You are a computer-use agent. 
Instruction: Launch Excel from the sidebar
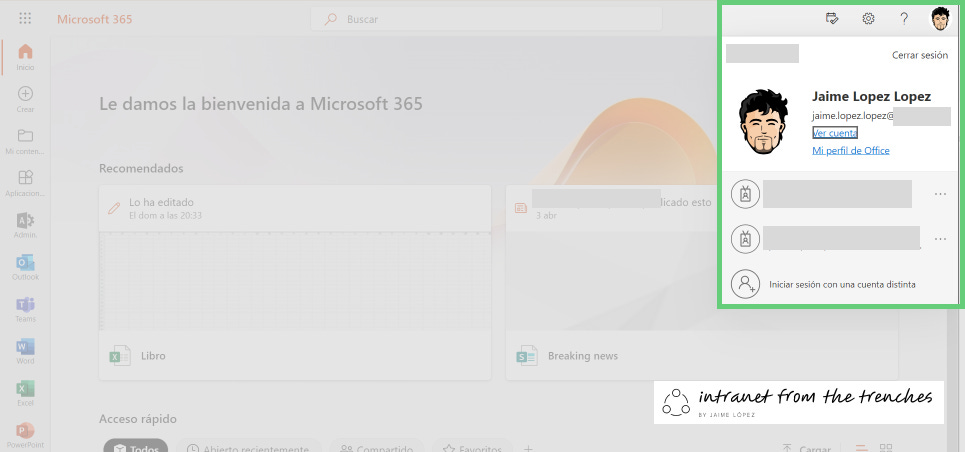[x=25, y=393]
